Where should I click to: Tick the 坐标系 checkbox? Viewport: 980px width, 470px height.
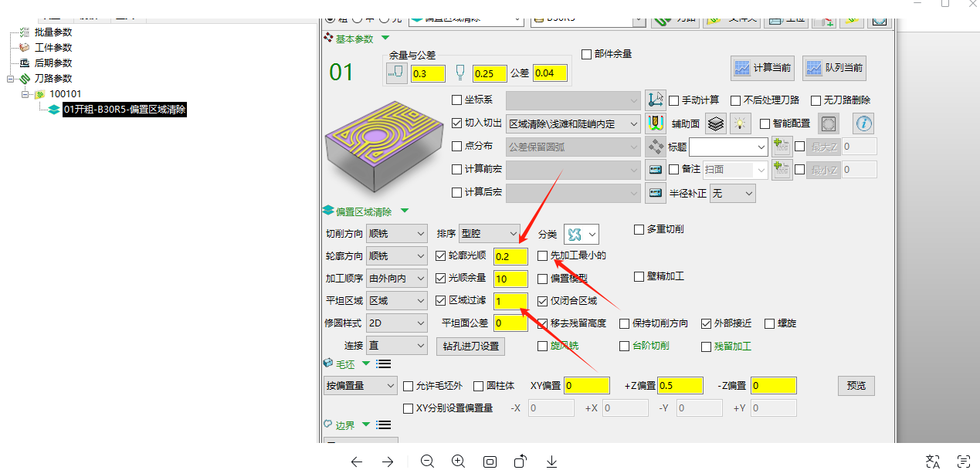point(456,100)
